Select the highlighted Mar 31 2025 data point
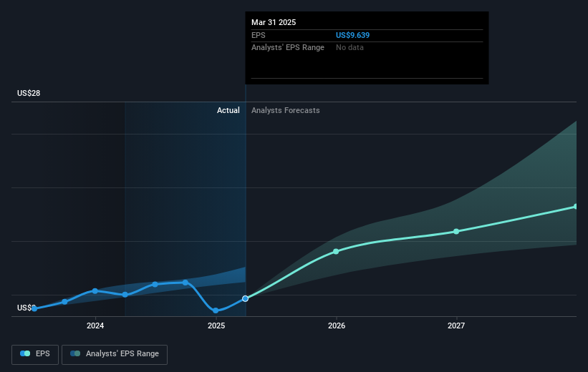The image size is (588, 372). pos(245,298)
